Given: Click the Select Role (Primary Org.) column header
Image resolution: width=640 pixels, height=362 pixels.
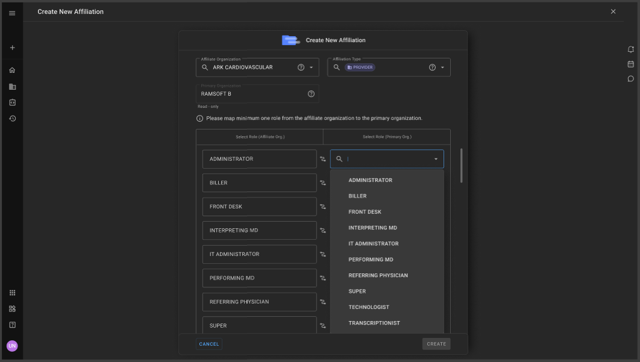Looking at the screenshot, I should [x=387, y=137].
